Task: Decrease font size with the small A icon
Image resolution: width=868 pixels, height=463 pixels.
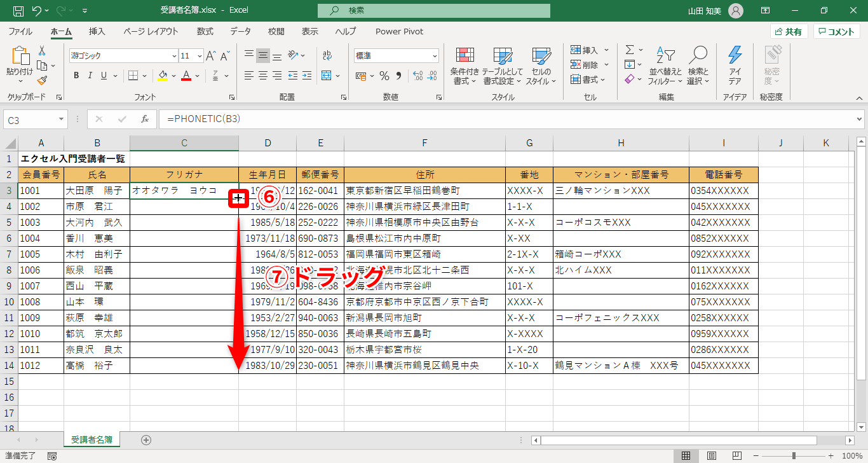Action: click(226, 56)
